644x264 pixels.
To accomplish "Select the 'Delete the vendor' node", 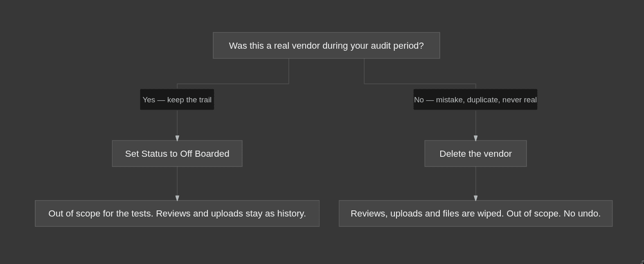I will pos(475,153).
